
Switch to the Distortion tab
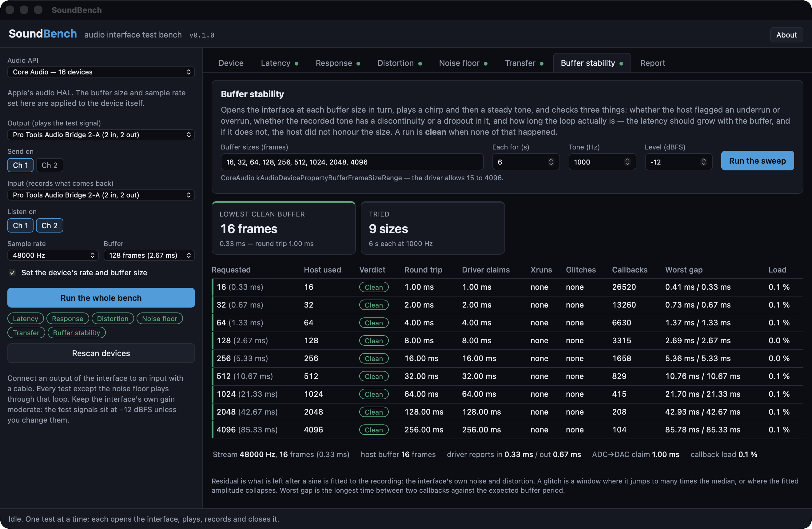click(400, 63)
